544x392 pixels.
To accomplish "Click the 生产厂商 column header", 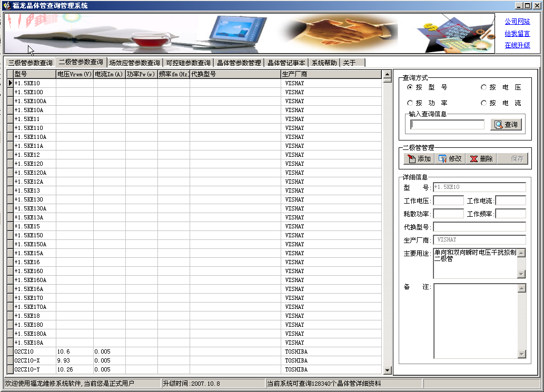I will tap(331, 74).
